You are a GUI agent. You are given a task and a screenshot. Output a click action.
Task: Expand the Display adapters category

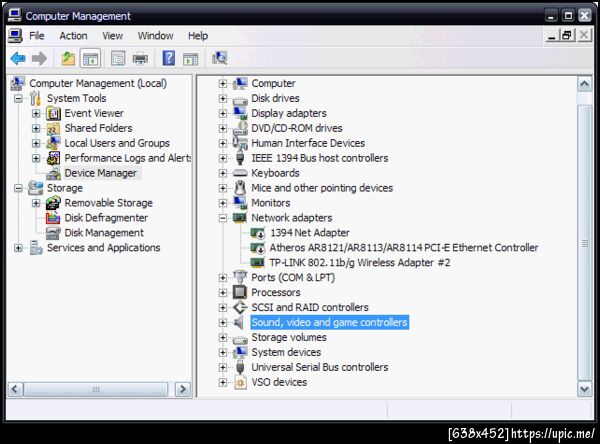click(223, 113)
